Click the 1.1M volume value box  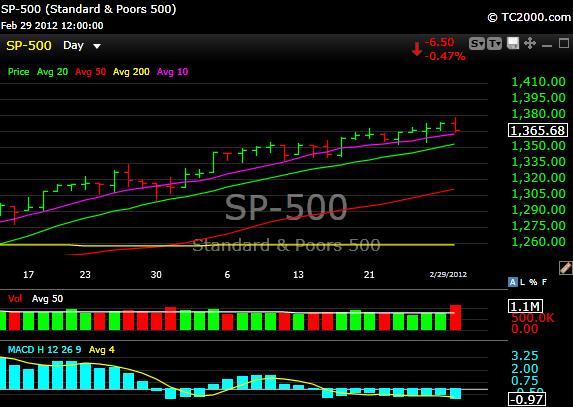525,306
